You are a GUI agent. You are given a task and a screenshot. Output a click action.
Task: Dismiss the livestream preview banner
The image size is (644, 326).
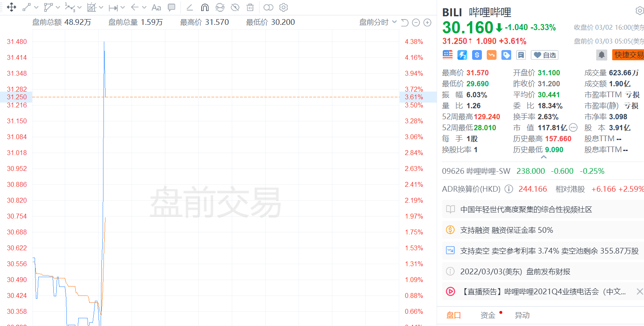[640, 291]
